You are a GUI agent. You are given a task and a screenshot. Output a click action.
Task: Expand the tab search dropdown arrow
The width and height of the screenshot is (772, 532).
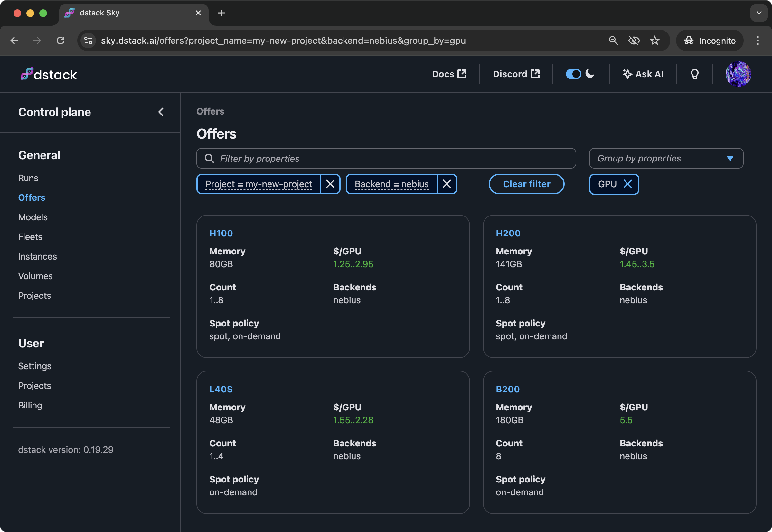pos(759,13)
